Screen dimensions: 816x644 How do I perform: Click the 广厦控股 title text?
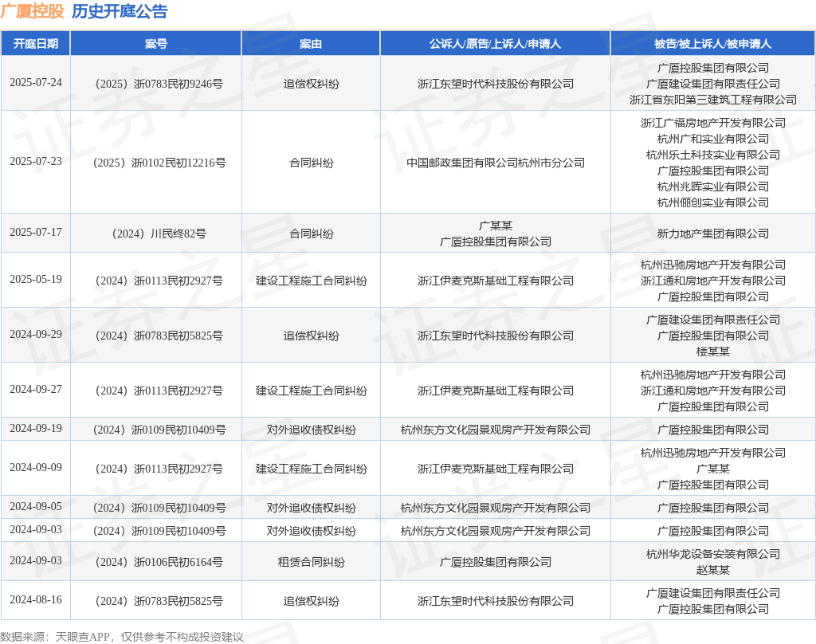(x=32, y=11)
